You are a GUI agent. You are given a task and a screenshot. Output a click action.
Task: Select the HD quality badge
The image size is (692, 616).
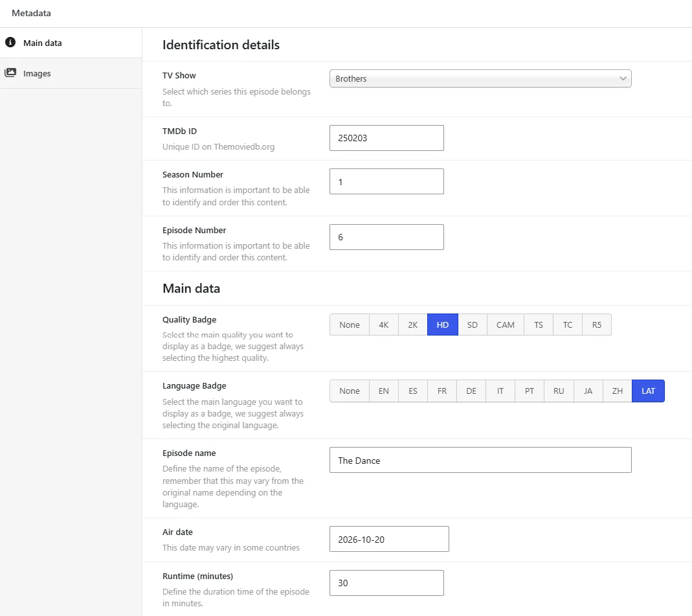tap(443, 325)
